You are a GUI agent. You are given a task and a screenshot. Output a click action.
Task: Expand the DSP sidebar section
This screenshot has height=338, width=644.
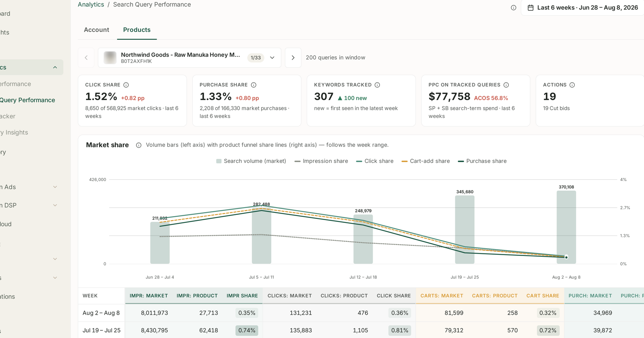coord(55,205)
